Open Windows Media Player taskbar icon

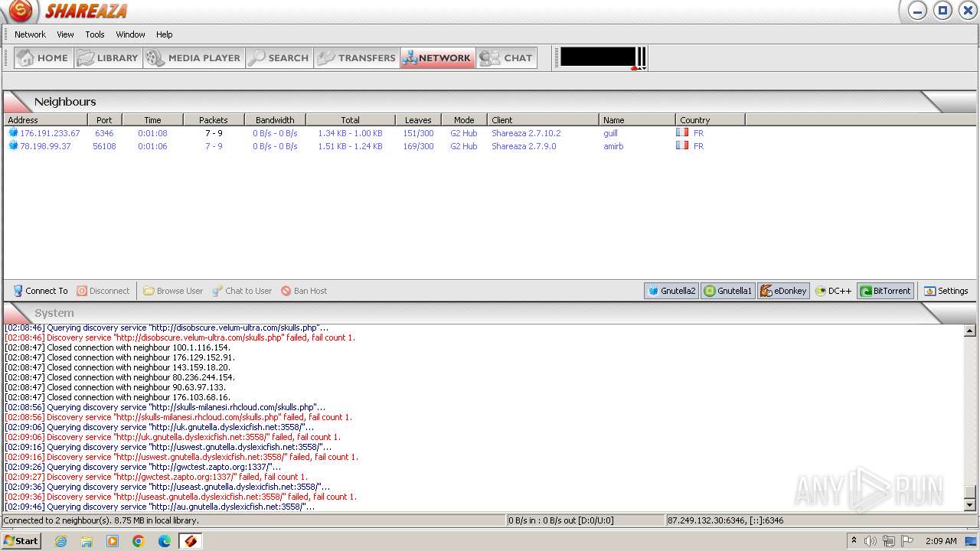coord(113,541)
